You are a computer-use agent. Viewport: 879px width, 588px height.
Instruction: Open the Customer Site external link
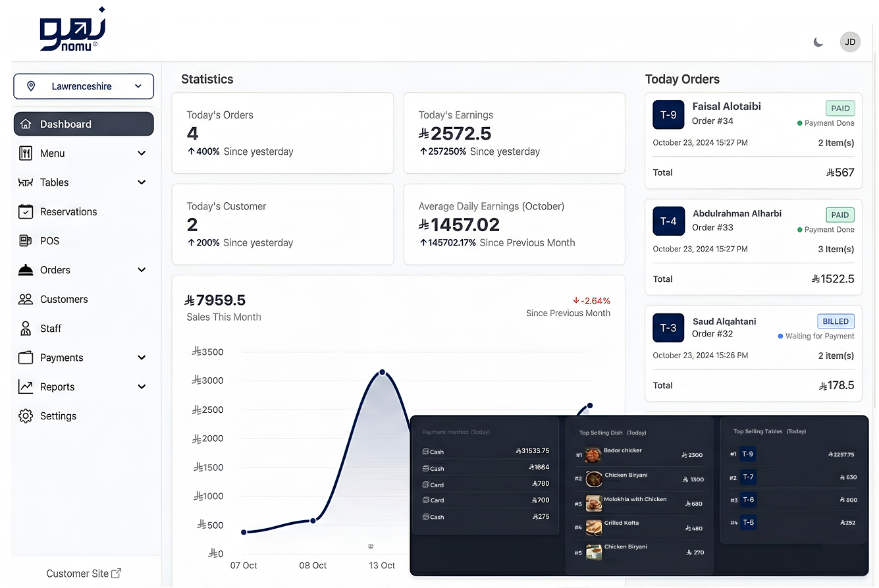click(x=84, y=574)
